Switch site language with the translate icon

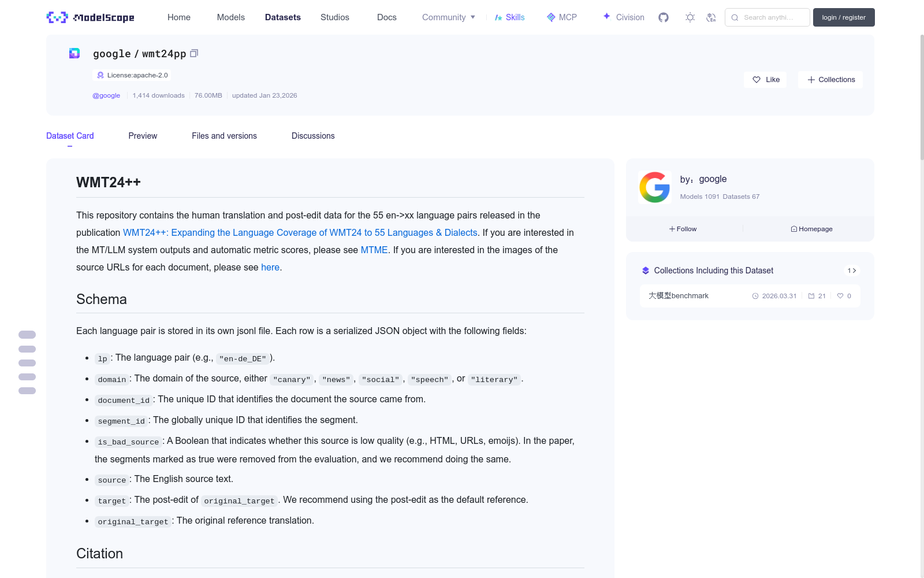[711, 17]
